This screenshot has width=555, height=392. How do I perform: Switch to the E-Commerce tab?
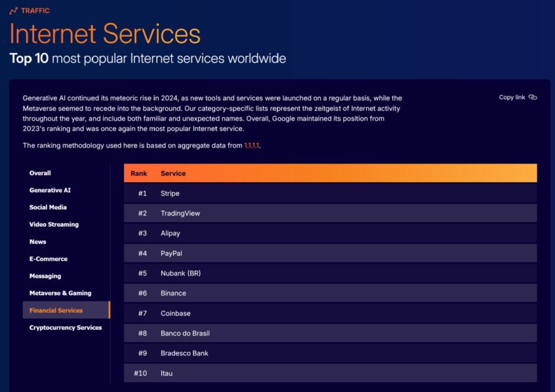tap(48, 259)
